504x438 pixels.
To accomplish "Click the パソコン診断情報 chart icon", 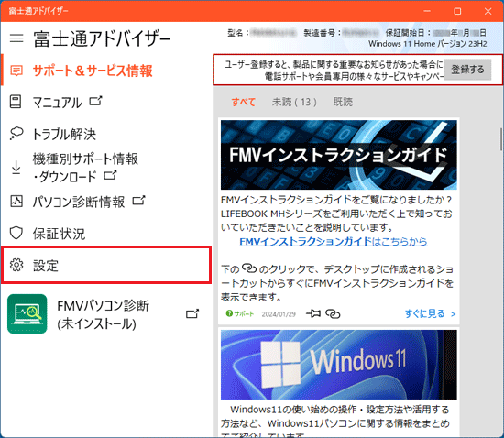I will pos(16,202).
